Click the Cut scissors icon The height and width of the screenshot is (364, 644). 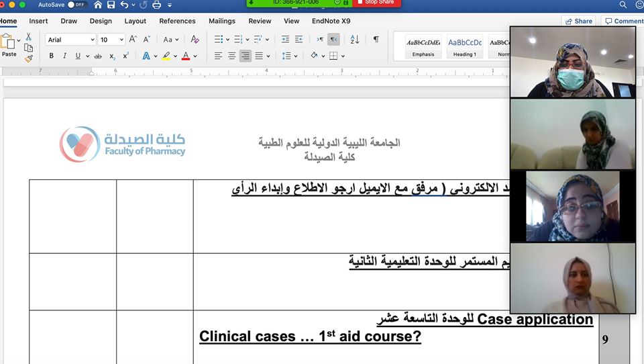coord(28,37)
